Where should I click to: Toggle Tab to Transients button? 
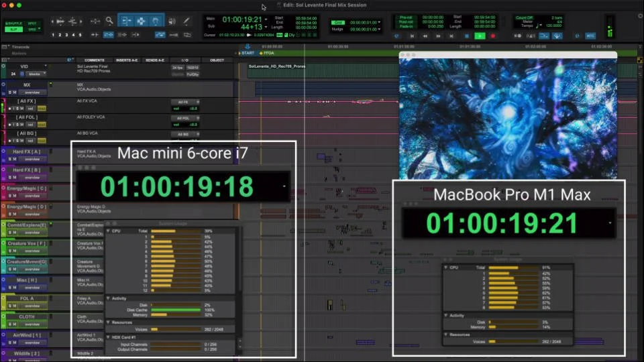coord(95,35)
